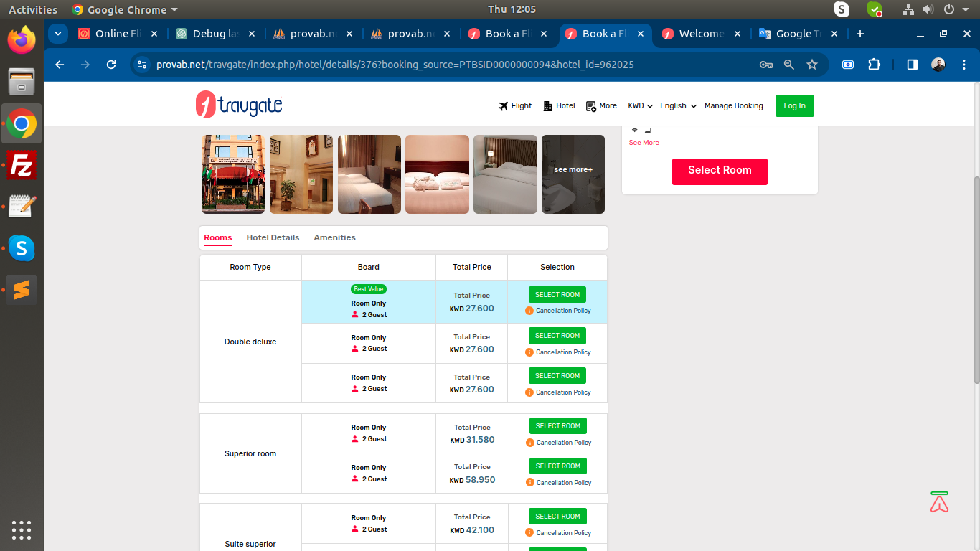The image size is (980, 551).
Task: Open the clock Thu 12:05 calendar
Action: (x=512, y=9)
